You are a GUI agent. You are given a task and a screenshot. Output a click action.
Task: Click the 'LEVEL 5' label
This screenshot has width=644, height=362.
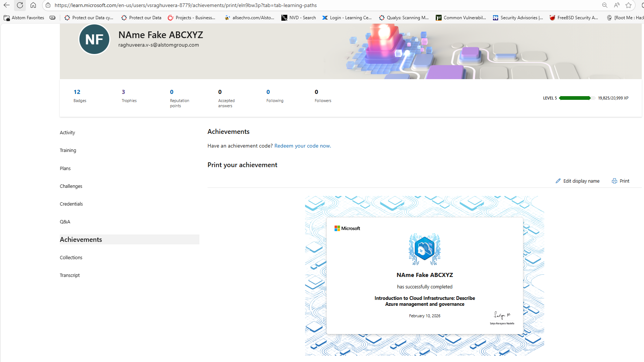(550, 98)
